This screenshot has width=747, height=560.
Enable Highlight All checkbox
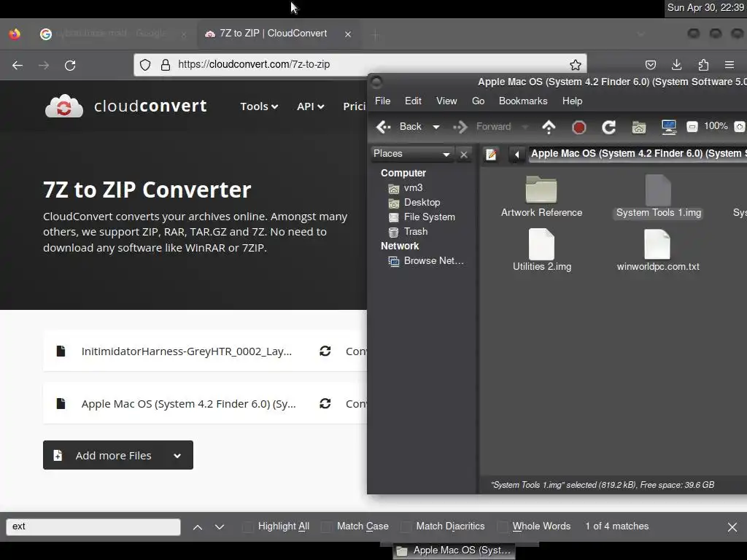click(x=248, y=526)
